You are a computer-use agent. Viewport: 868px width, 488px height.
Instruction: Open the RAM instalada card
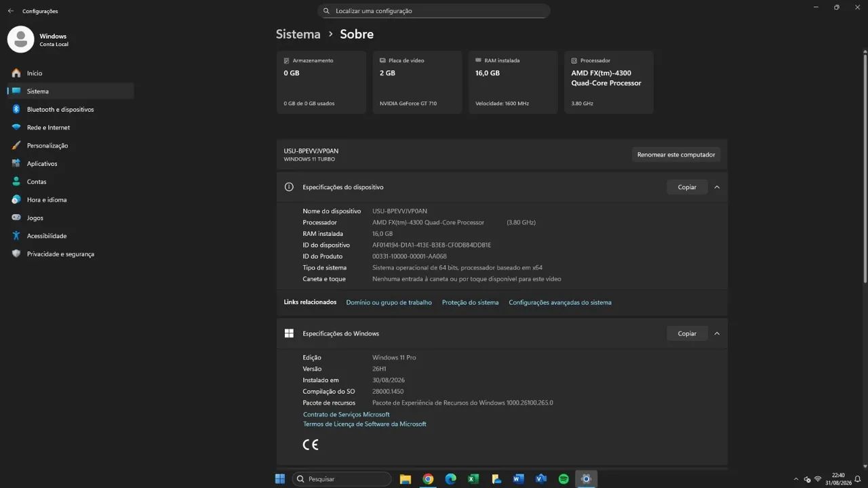[x=513, y=82]
